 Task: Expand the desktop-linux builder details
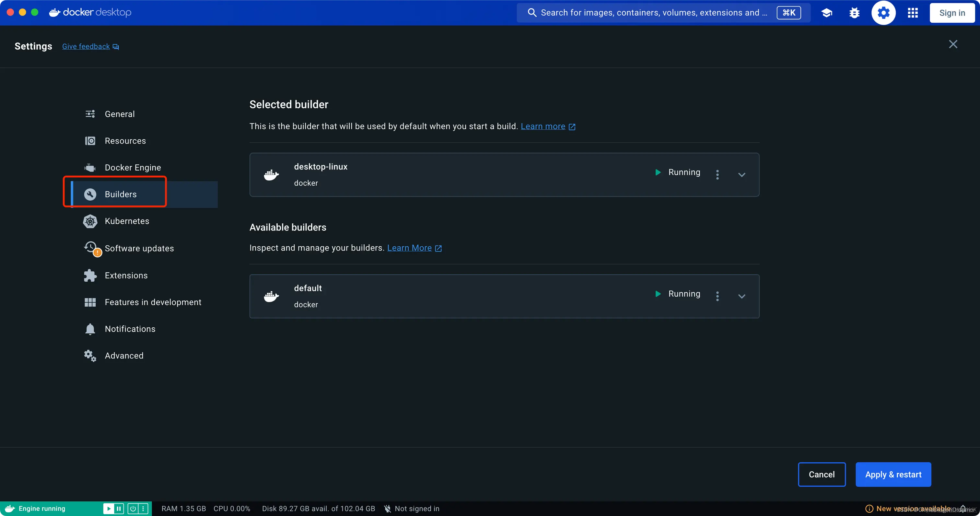pyautogui.click(x=741, y=175)
